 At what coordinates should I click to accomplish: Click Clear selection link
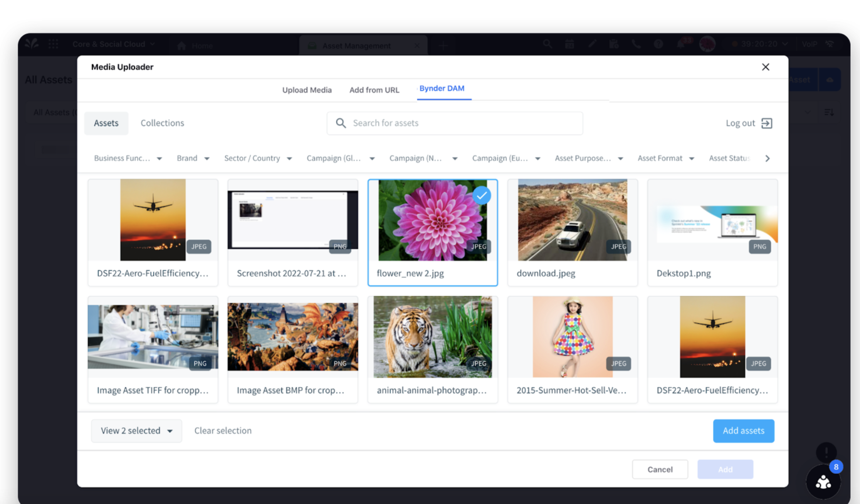[x=223, y=430]
